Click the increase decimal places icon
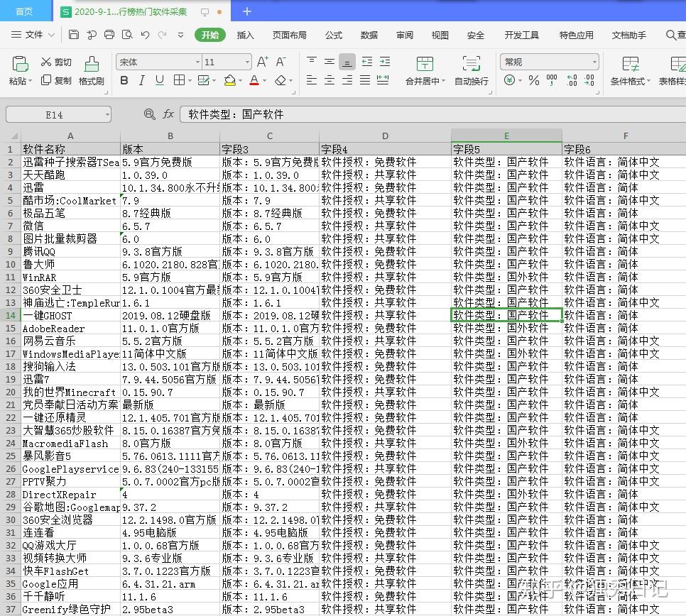Image resolution: width=686 pixels, height=616 pixels. (x=572, y=80)
